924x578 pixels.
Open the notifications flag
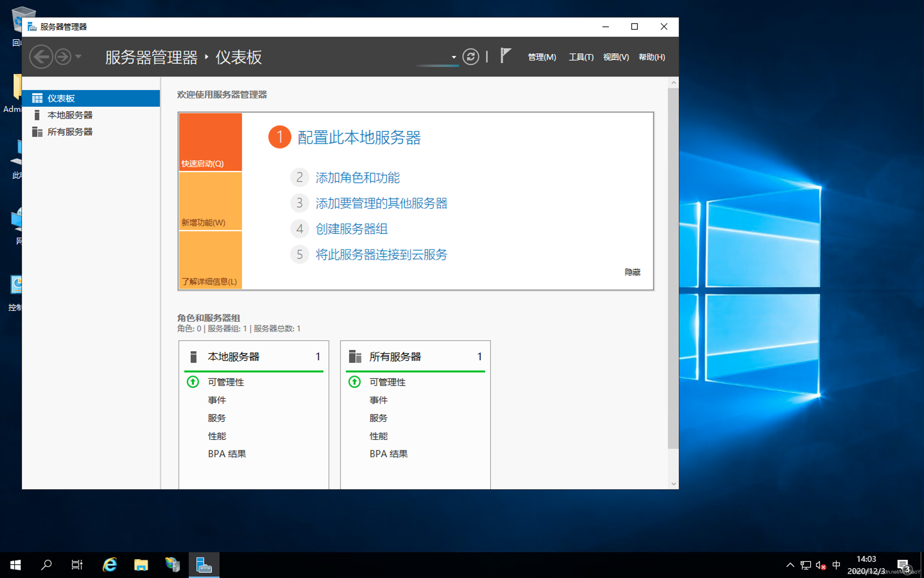pos(506,56)
